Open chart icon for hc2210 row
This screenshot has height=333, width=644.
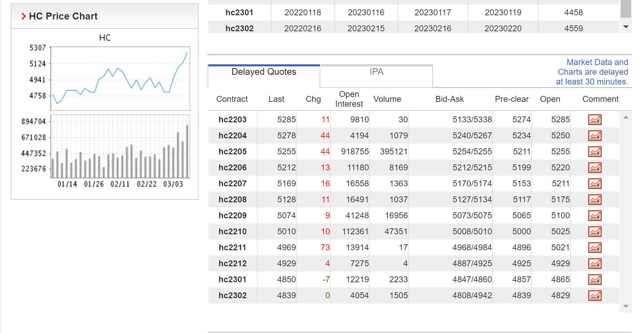click(595, 232)
